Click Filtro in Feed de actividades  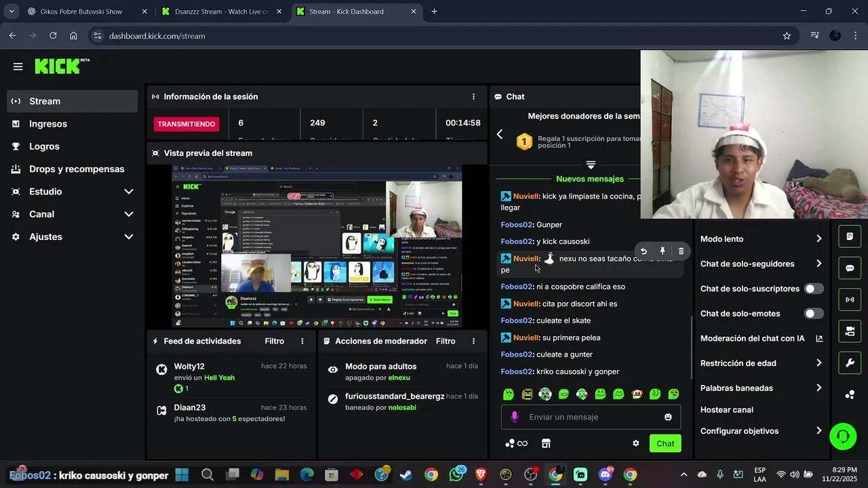point(274,341)
